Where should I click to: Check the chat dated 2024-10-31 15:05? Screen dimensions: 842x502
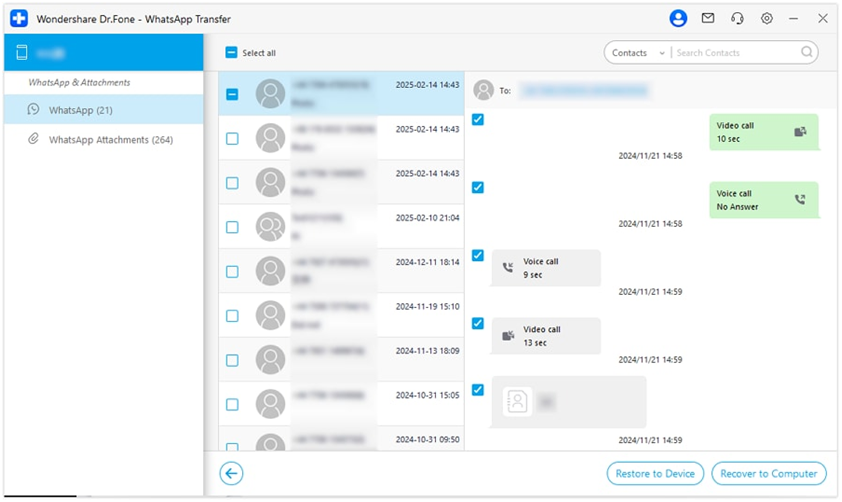click(x=232, y=404)
